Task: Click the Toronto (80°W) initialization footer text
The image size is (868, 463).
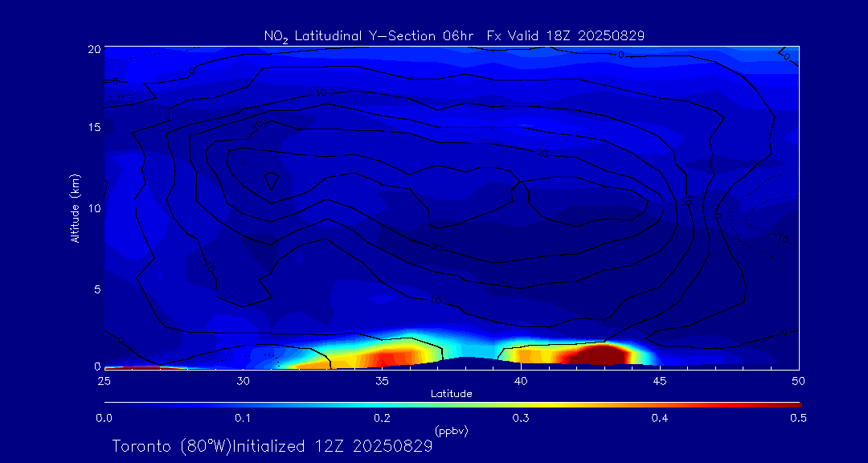Action: [x=272, y=446]
